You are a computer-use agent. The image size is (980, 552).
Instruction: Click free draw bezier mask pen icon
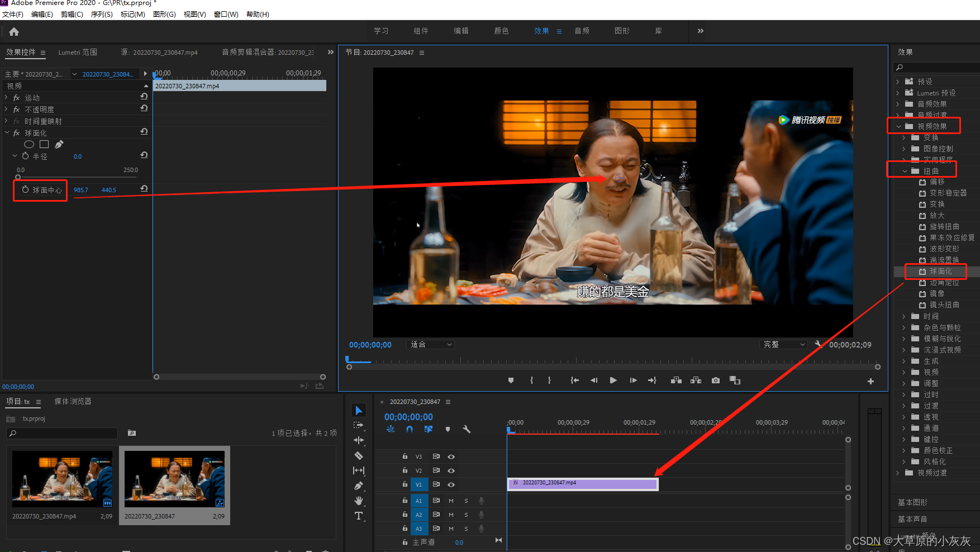click(59, 144)
